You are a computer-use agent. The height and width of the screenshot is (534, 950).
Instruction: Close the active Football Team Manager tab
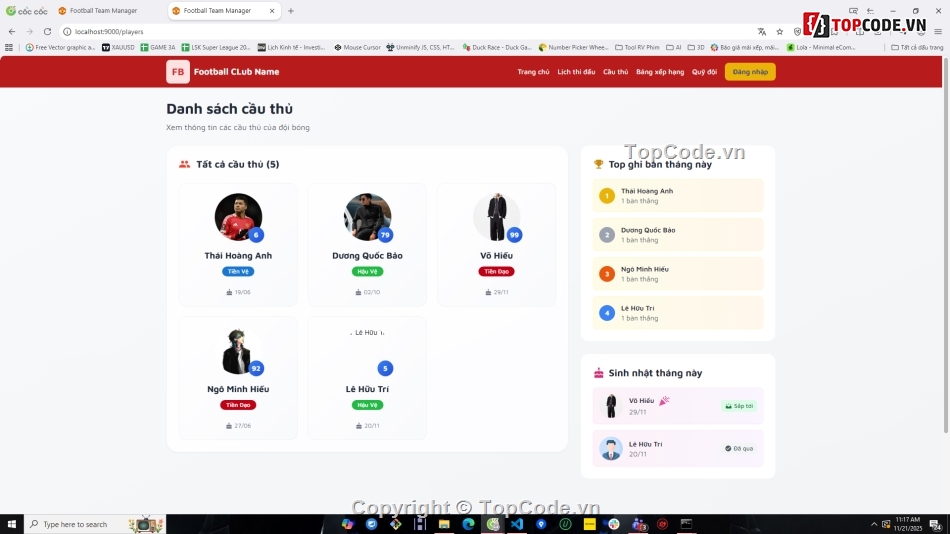pos(272,11)
